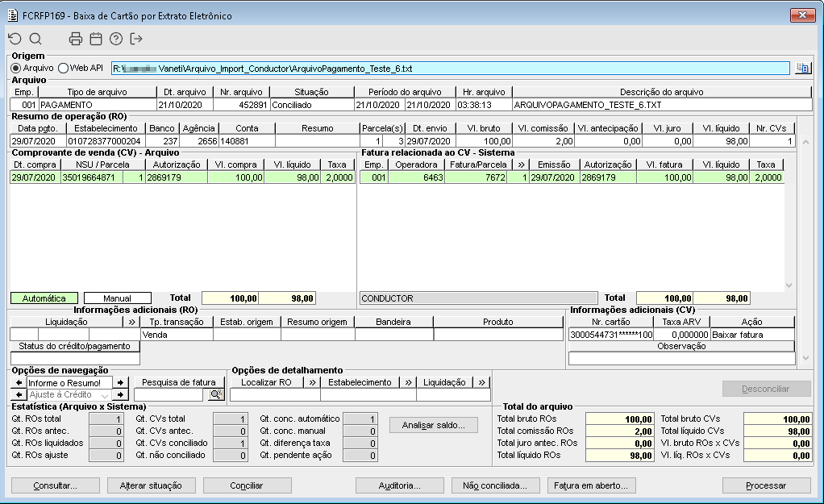Image resolution: width=824 pixels, height=504 pixels.
Task: Expand » next to Liquidação detail option
Action: point(481,382)
